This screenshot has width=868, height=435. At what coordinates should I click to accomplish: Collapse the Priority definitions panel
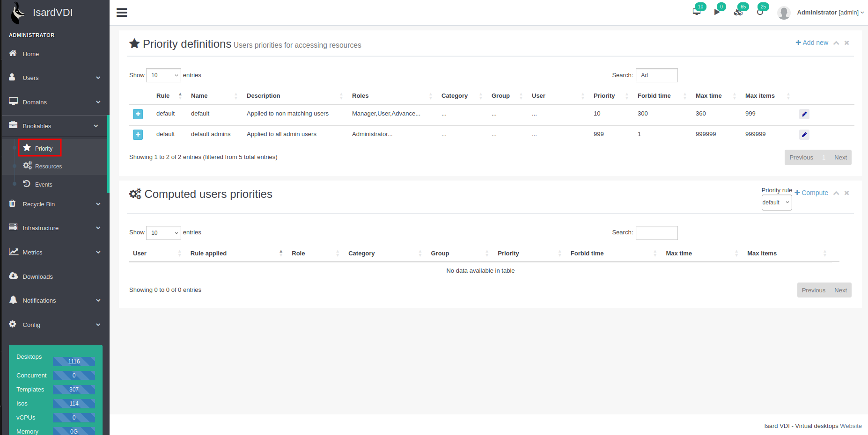pos(836,43)
